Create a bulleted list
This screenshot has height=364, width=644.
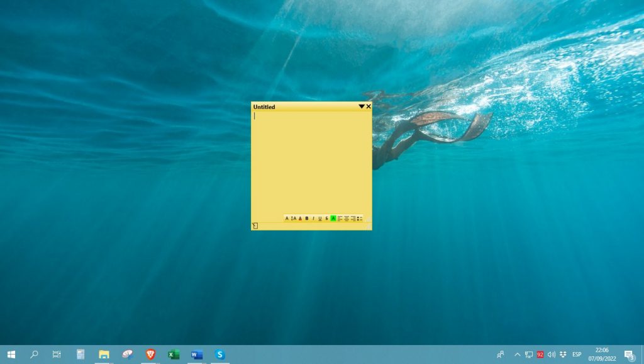(358, 218)
